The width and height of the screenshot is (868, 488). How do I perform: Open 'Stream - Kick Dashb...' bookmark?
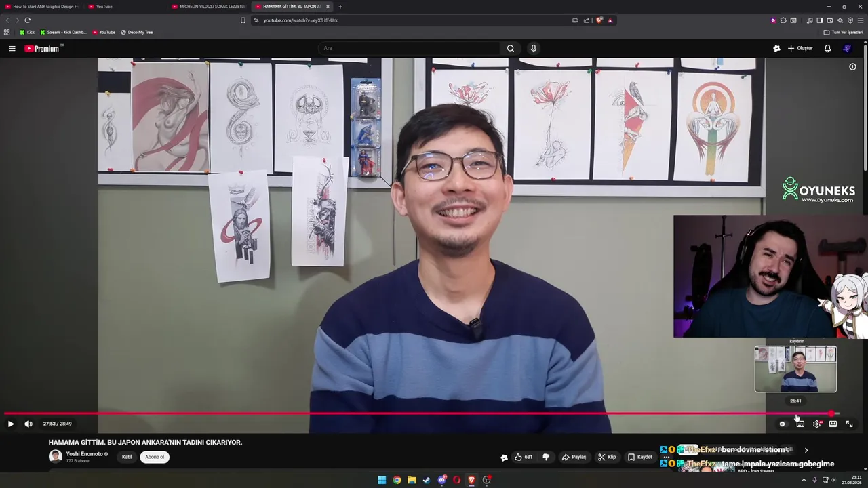click(x=63, y=32)
